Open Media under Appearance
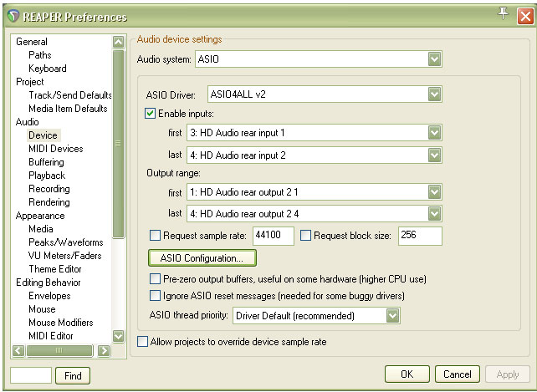537x392 pixels. pos(41,229)
